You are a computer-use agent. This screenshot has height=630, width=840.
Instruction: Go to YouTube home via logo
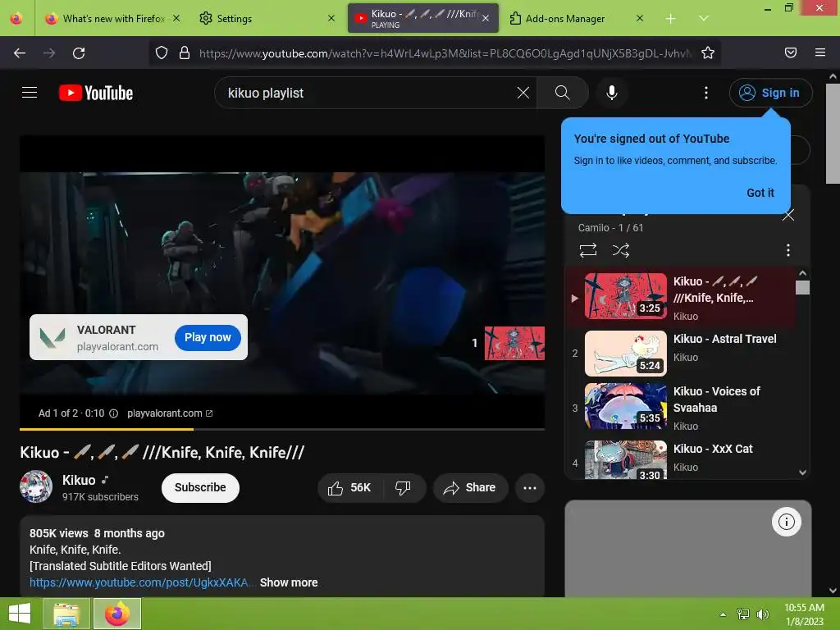[96, 93]
